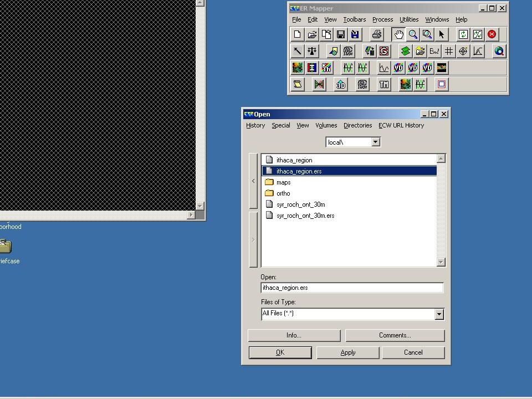Screen dimensions: 532x399
Task: Click the Apply button
Action: pos(348,352)
